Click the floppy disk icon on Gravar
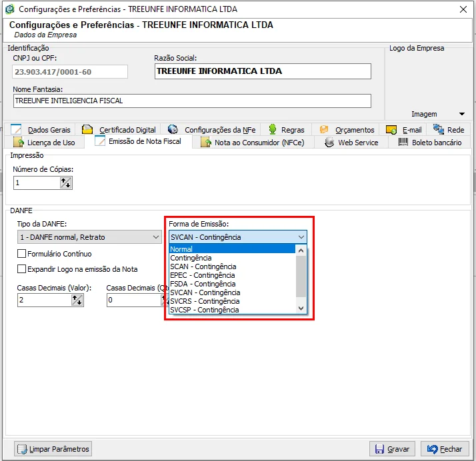The width and height of the screenshot is (476, 461). click(379, 449)
